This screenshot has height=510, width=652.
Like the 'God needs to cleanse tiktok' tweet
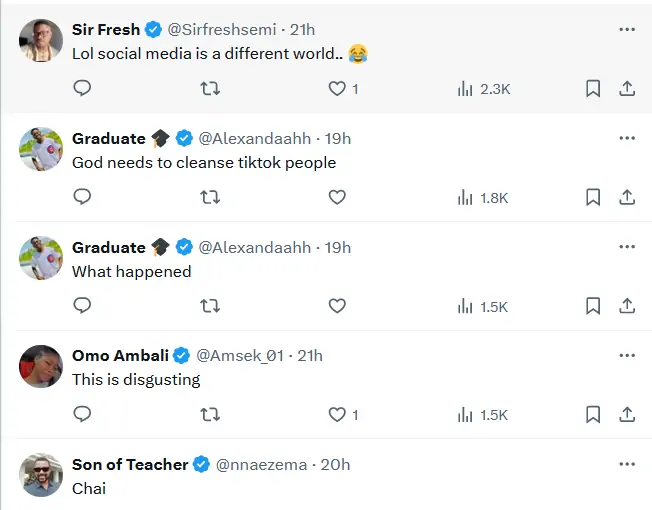tap(338, 198)
